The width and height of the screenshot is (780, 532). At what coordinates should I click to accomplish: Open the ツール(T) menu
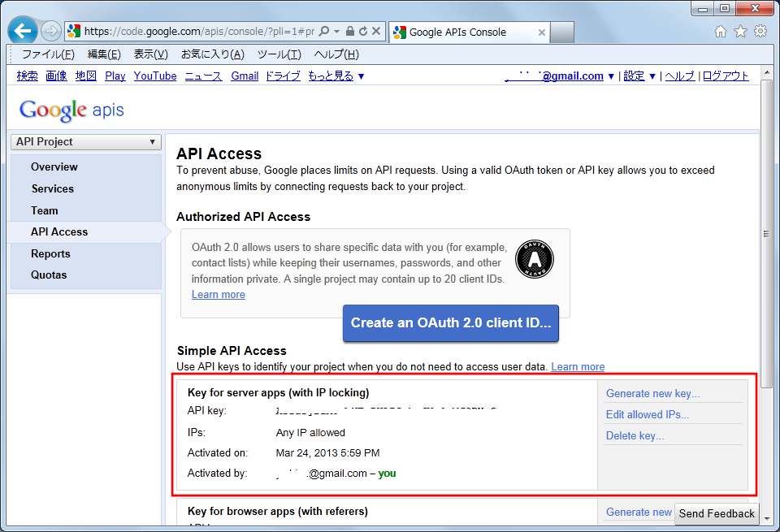[x=279, y=54]
